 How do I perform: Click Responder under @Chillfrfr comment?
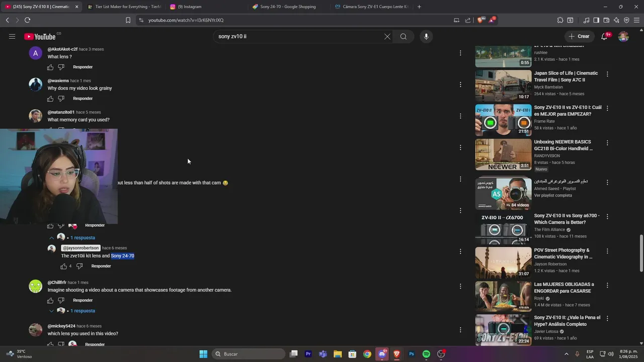click(83, 300)
